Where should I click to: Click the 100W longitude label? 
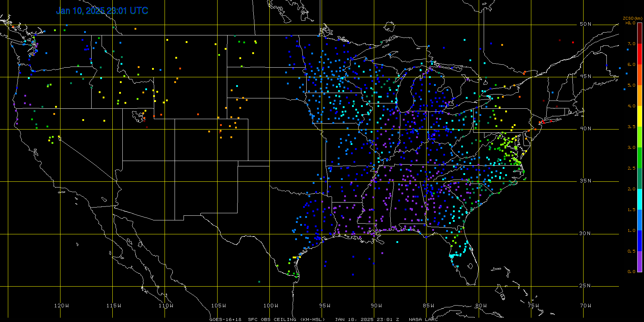pos(271,306)
